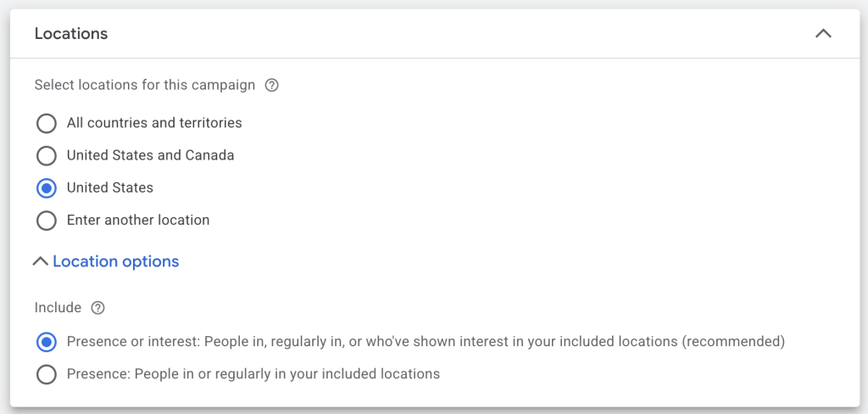
Task: Choose the United States and Canada radio button
Action: coord(47,156)
